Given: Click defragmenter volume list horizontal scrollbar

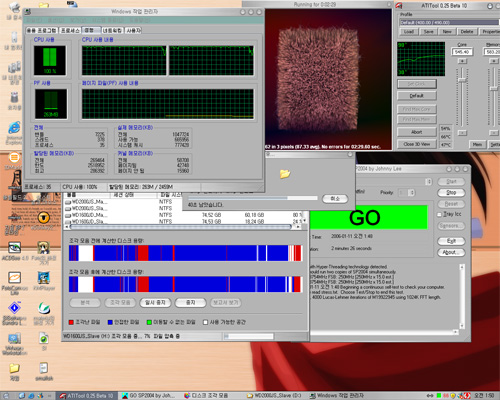Looking at the screenshot, I should [183, 227].
